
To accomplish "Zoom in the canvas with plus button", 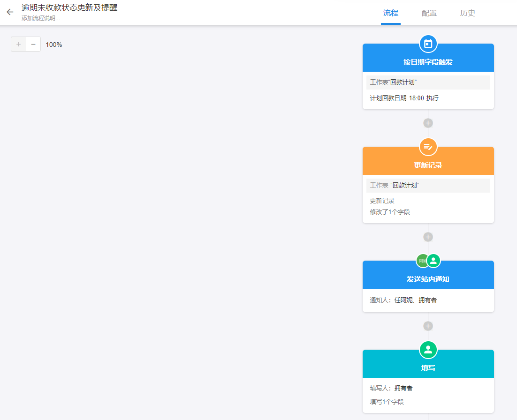I will [x=18, y=45].
